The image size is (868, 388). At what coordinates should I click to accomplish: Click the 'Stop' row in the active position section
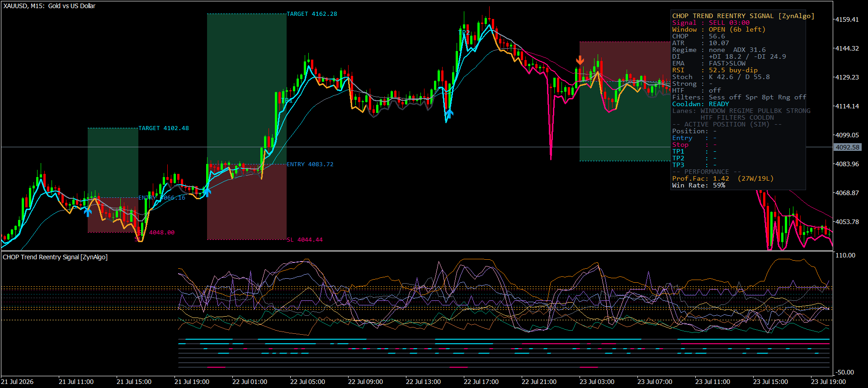(x=694, y=145)
